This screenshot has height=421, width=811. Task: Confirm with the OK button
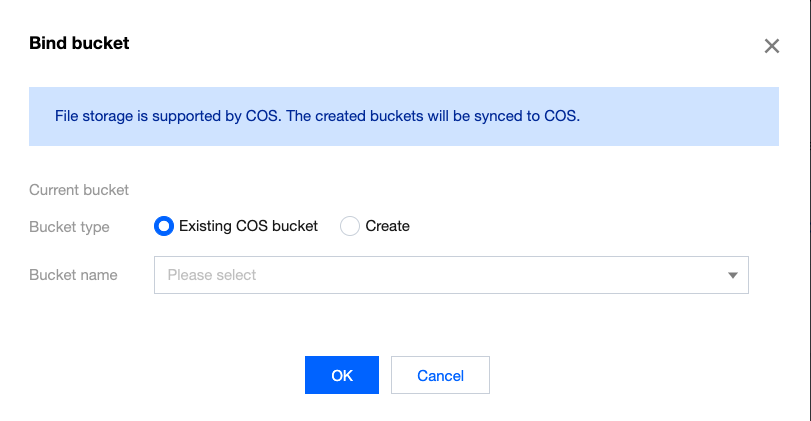[x=342, y=375]
